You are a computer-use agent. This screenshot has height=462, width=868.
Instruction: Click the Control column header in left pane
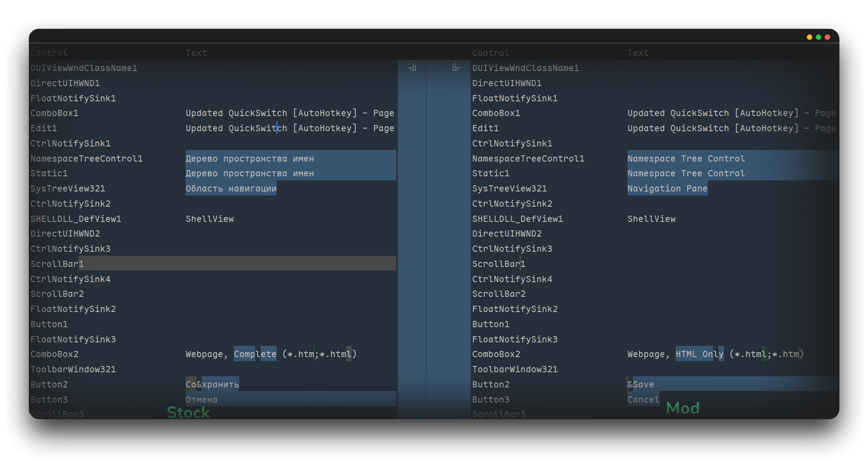tap(49, 53)
